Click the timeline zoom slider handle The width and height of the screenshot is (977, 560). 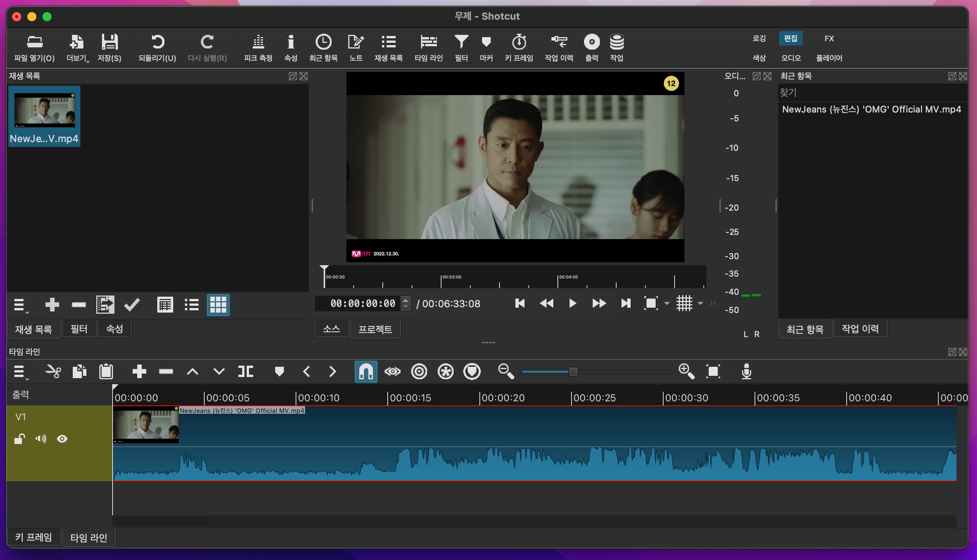tap(573, 372)
